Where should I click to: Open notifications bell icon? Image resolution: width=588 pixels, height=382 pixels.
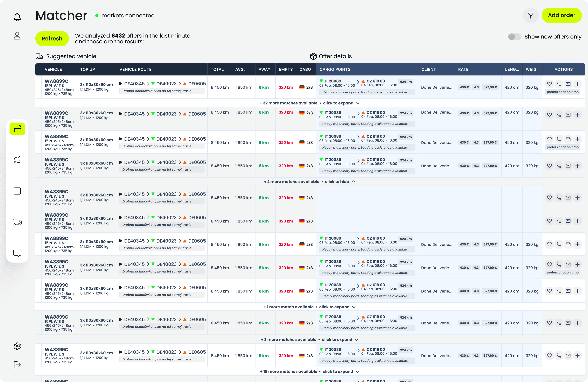[17, 17]
